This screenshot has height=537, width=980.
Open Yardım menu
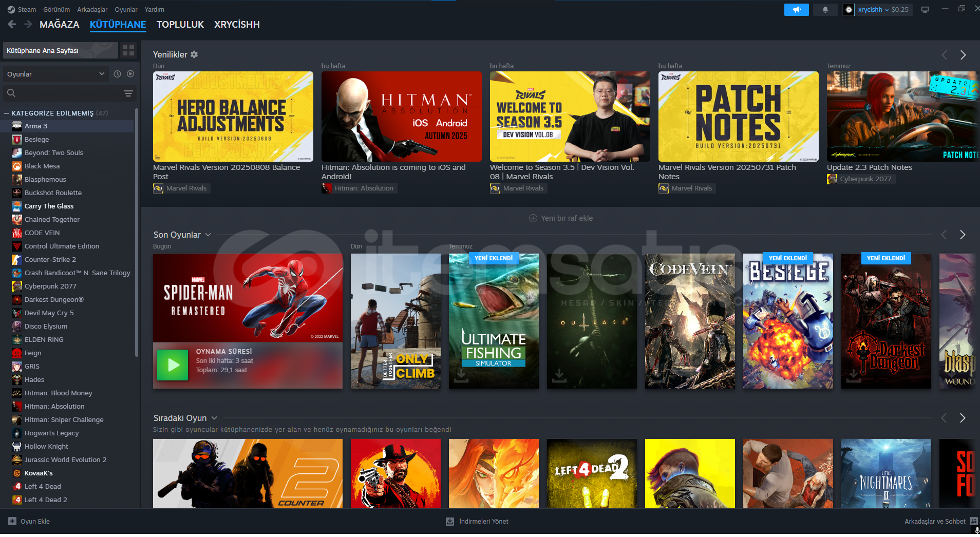(x=155, y=9)
